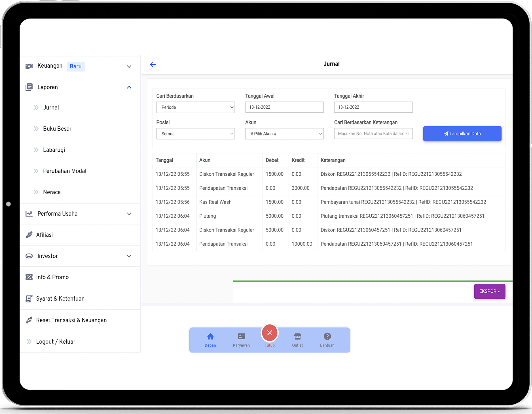Open the Outlet store icon

[x=297, y=337]
